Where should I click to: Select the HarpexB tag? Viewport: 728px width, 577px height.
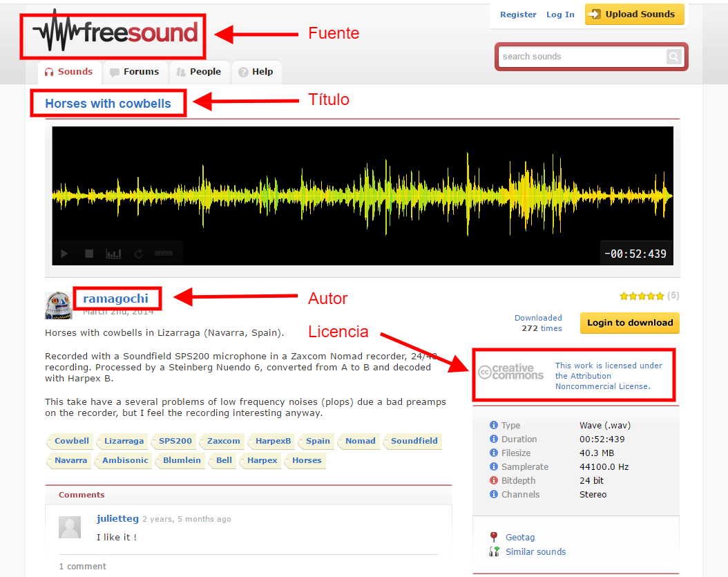click(x=271, y=441)
